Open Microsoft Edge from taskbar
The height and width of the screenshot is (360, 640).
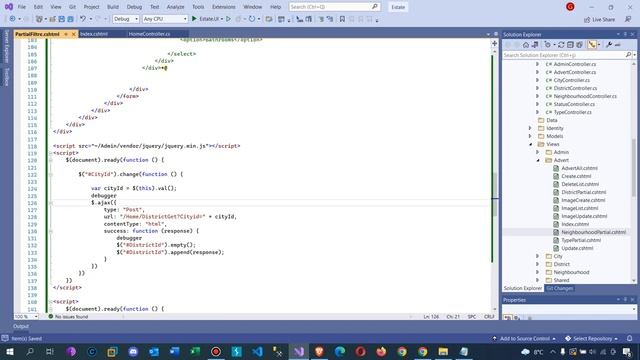(340, 351)
